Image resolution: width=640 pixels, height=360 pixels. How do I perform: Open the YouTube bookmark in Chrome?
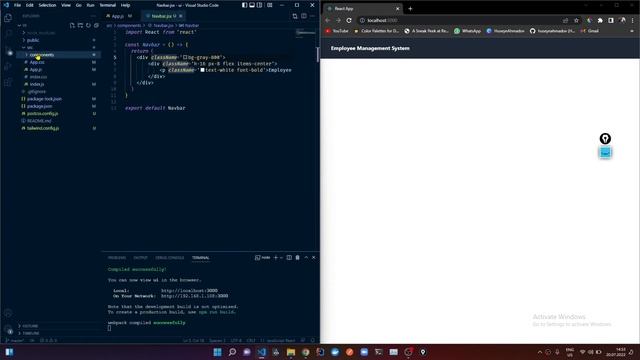[x=337, y=31]
